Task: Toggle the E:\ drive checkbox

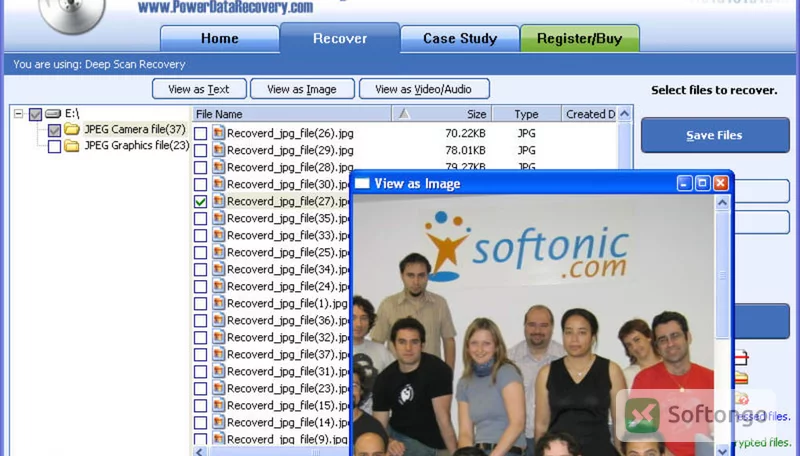Action: click(35, 114)
